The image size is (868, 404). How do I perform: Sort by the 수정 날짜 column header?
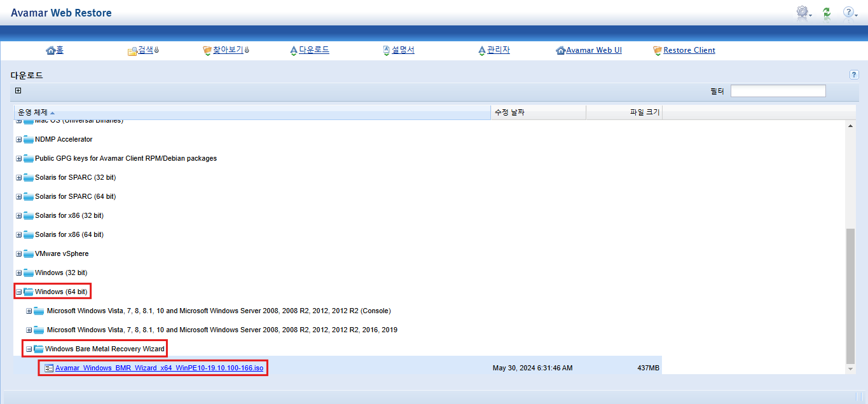tap(539, 112)
